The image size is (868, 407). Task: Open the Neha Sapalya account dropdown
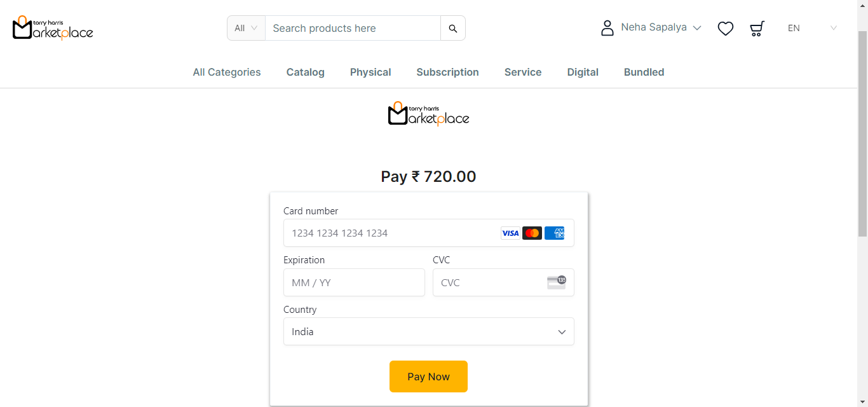(661, 28)
